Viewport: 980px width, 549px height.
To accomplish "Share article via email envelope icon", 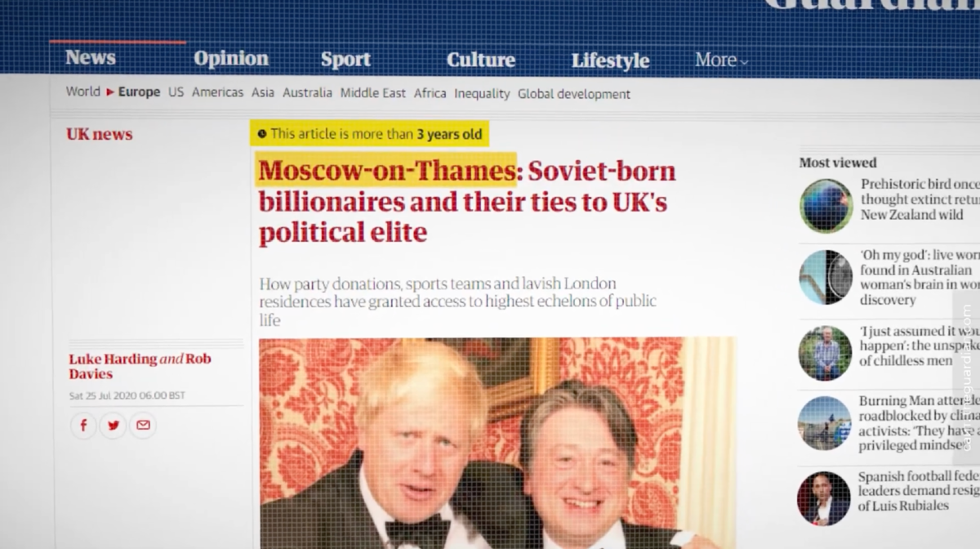I will pyautogui.click(x=143, y=426).
